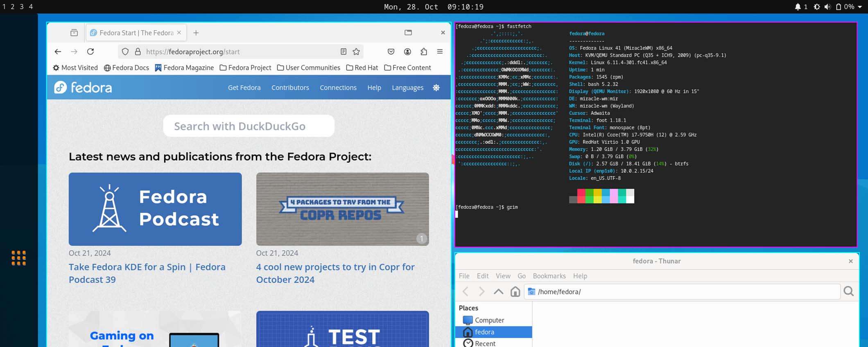Open the Fedora Magazine bookmark
Image resolution: width=868 pixels, height=347 pixels.
pos(184,68)
